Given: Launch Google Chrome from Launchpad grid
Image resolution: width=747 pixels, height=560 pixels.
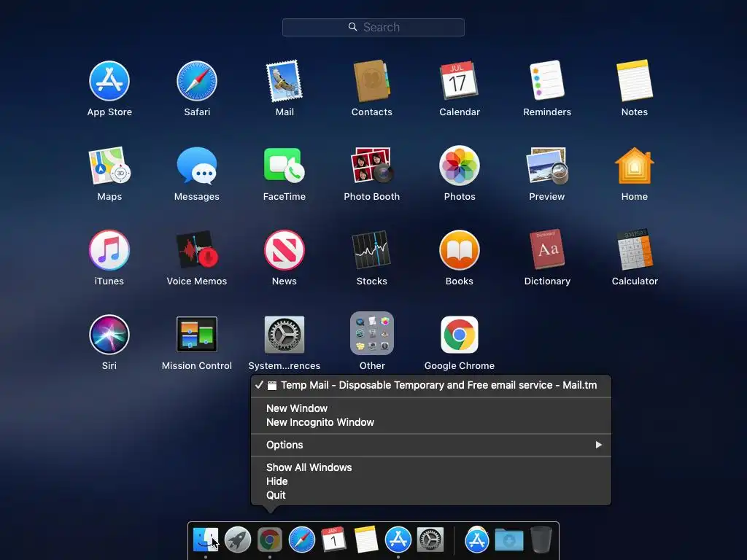Looking at the screenshot, I should pyautogui.click(x=460, y=334).
